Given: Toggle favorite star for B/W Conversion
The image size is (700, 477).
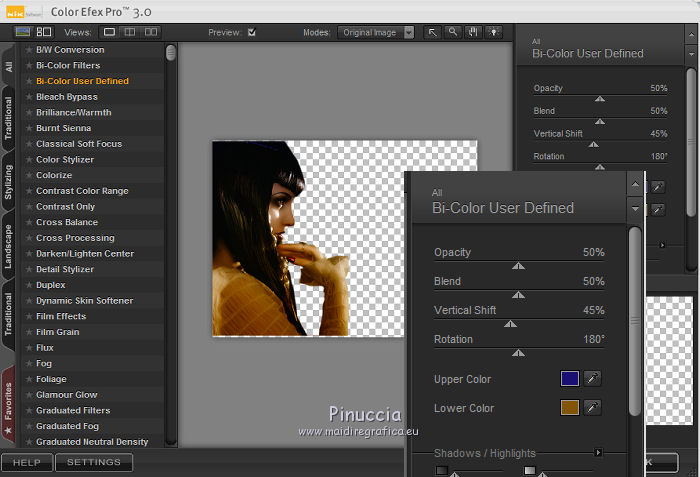Looking at the screenshot, I should 29,50.
